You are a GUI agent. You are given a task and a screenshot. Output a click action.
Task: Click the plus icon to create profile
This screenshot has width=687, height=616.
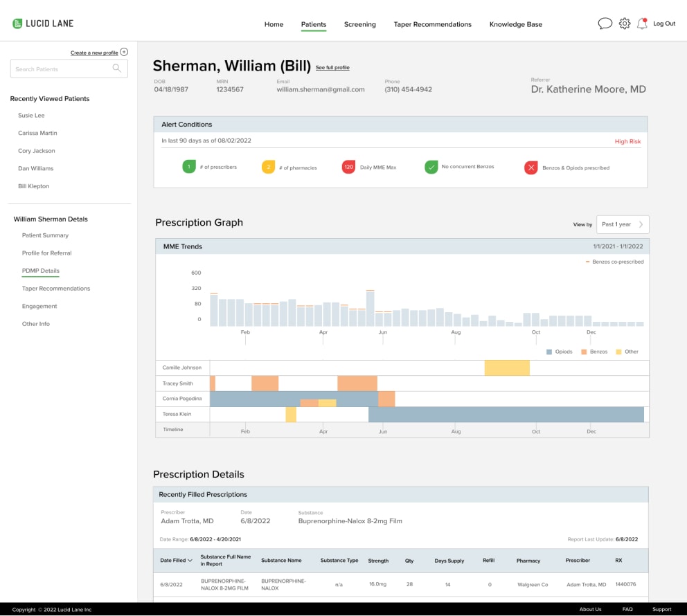124,52
